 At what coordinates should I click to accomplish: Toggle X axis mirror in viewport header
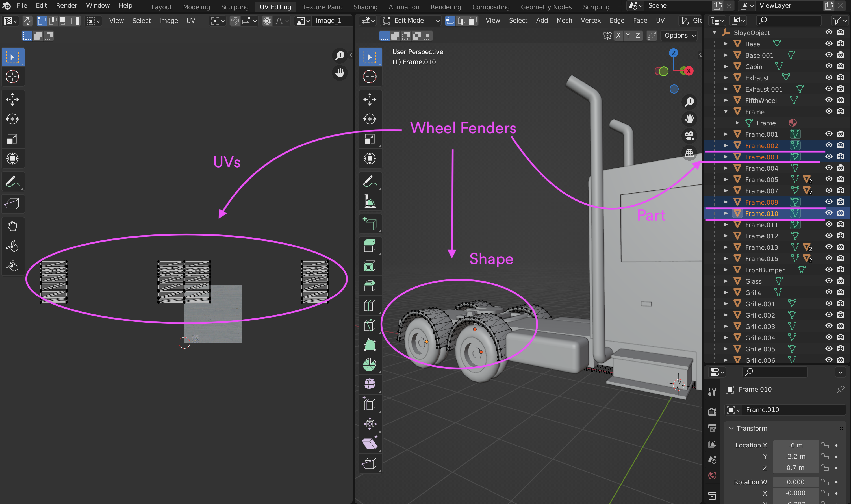click(618, 35)
